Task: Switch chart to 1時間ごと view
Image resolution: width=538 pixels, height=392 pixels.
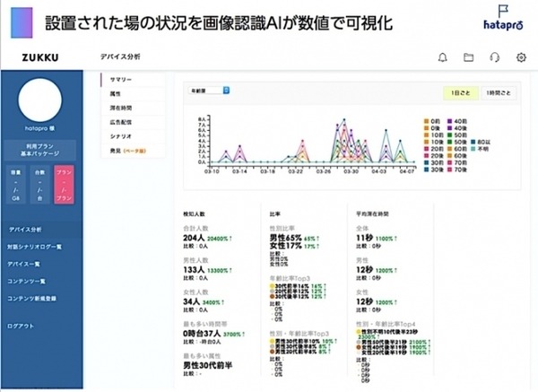Action: tap(499, 91)
